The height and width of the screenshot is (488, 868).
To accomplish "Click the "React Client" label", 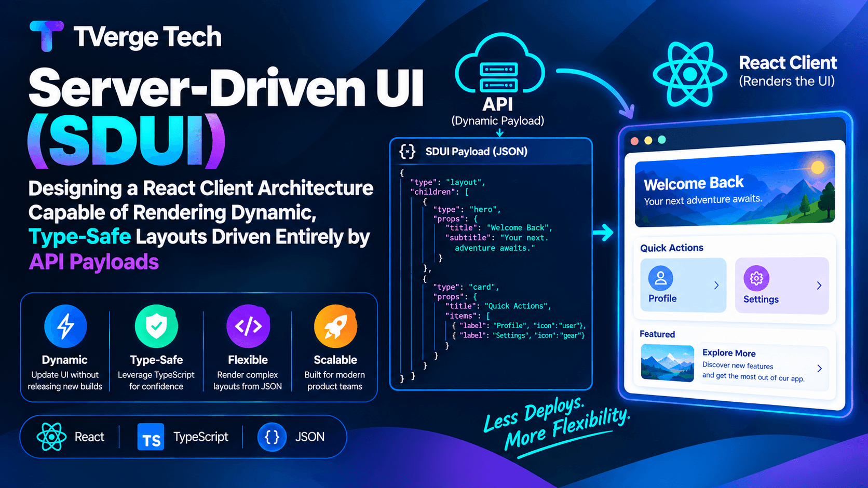I will coord(788,63).
